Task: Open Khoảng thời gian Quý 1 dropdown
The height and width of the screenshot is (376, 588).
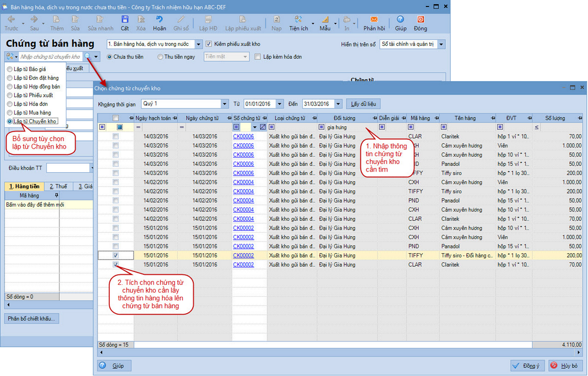Action: [224, 104]
